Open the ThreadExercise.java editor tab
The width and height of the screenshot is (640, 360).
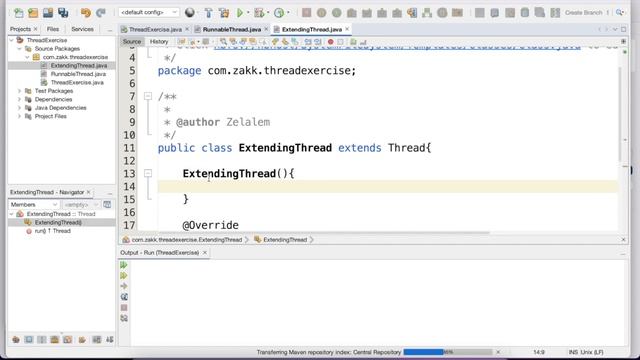coord(155,29)
